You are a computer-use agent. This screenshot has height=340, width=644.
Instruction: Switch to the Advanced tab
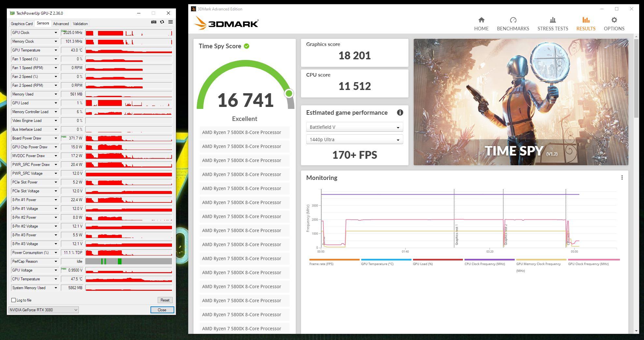(61, 24)
